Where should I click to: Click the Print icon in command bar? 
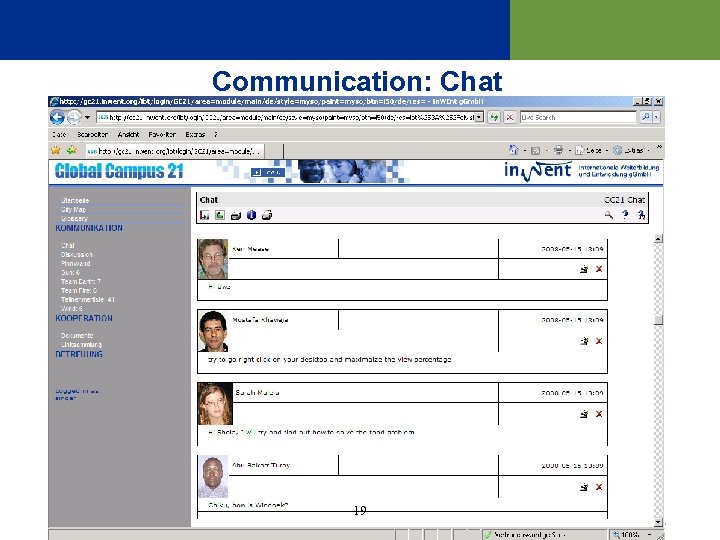(558, 150)
